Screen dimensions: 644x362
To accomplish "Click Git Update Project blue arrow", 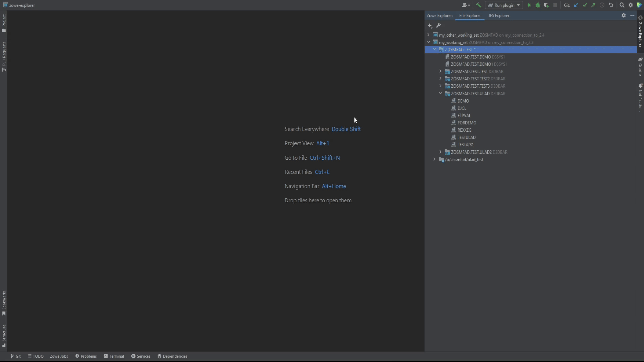I will tap(576, 5).
